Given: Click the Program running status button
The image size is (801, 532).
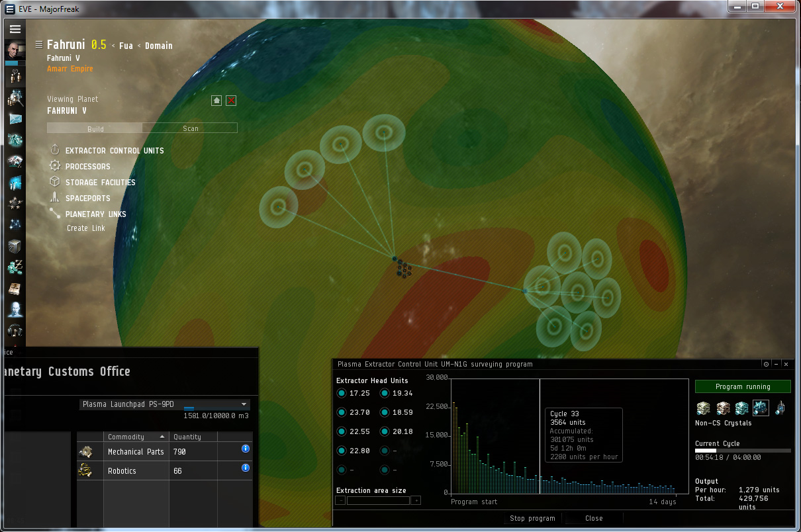Looking at the screenshot, I should [743, 386].
